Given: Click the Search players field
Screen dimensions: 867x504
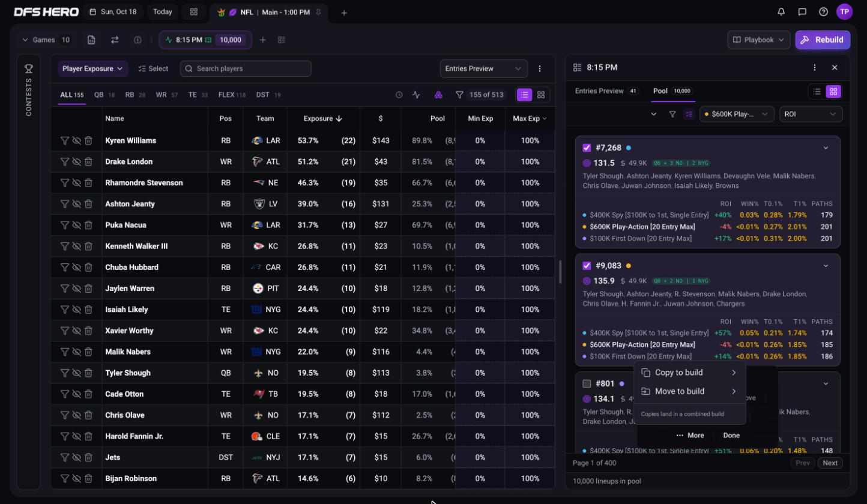Looking at the screenshot, I should [x=246, y=68].
